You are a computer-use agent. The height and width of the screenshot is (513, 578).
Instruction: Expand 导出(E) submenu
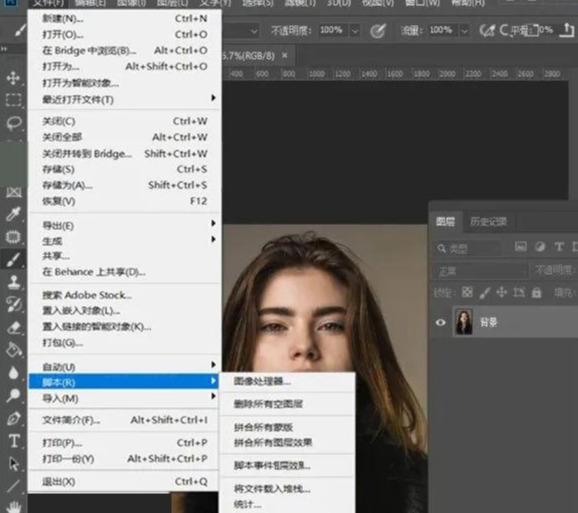(125, 225)
